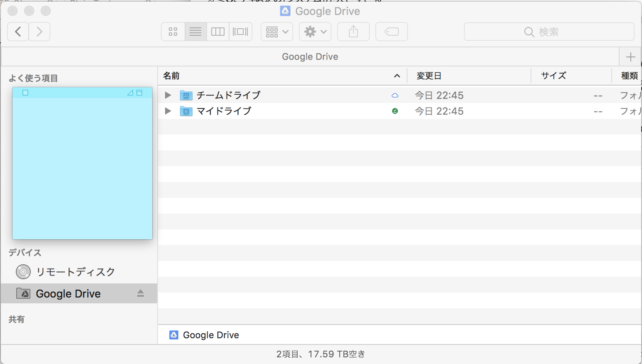This screenshot has height=364, width=642.
Task: Add a new tab with plus button
Action: click(x=630, y=57)
